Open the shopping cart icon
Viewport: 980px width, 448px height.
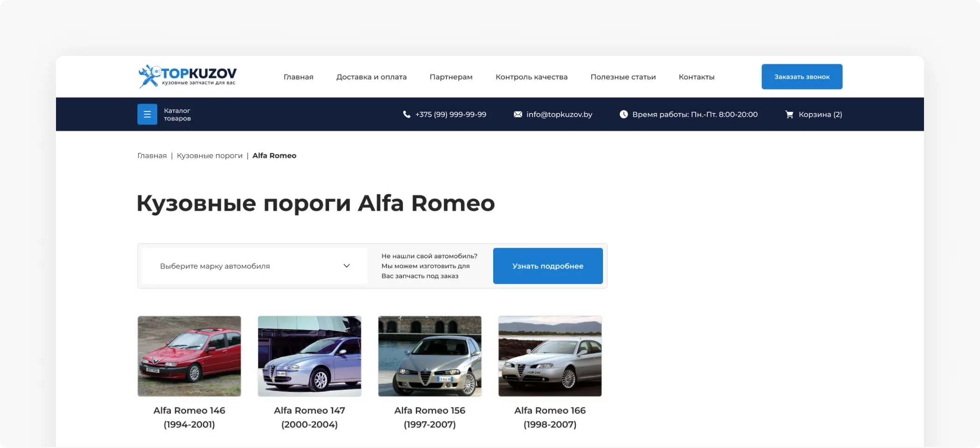[x=789, y=114]
